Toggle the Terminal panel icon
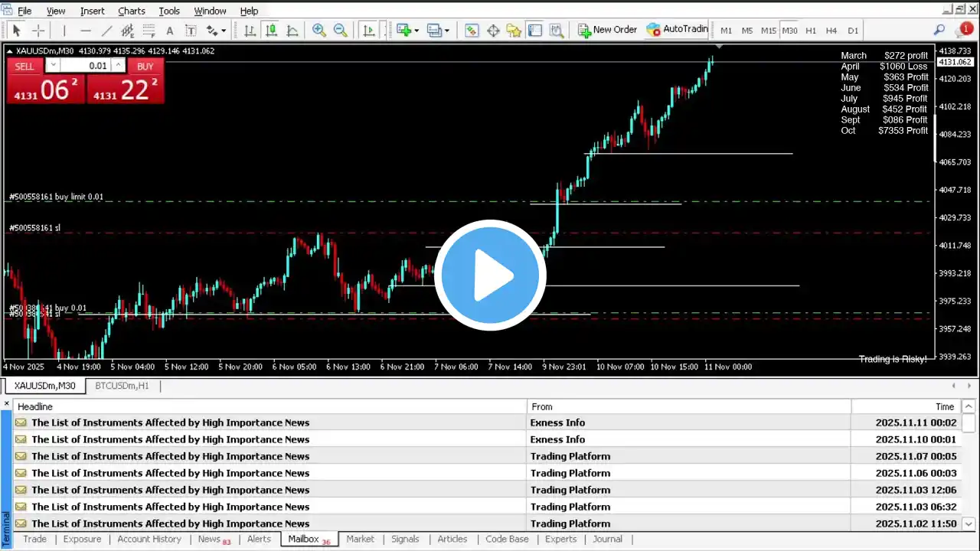 535,31
